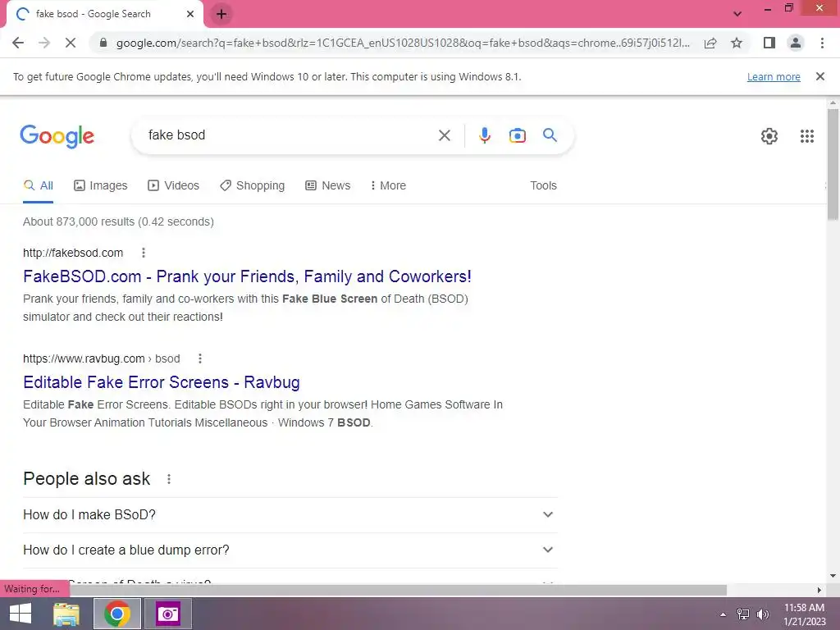The width and height of the screenshot is (840, 630).
Task: Click the horizontal scrollbar right arrow
Action: 819,590
